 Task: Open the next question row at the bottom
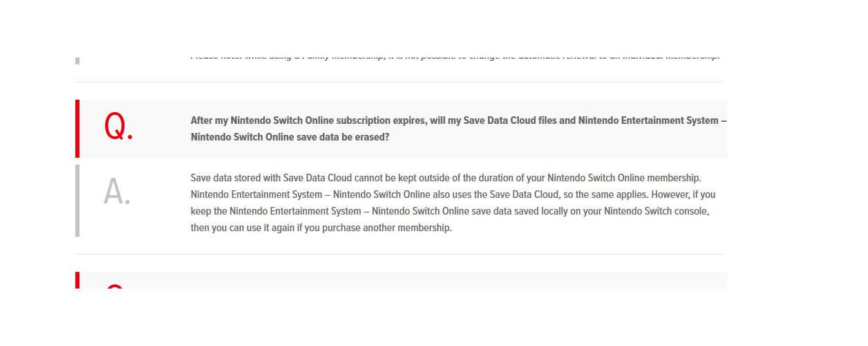401,280
